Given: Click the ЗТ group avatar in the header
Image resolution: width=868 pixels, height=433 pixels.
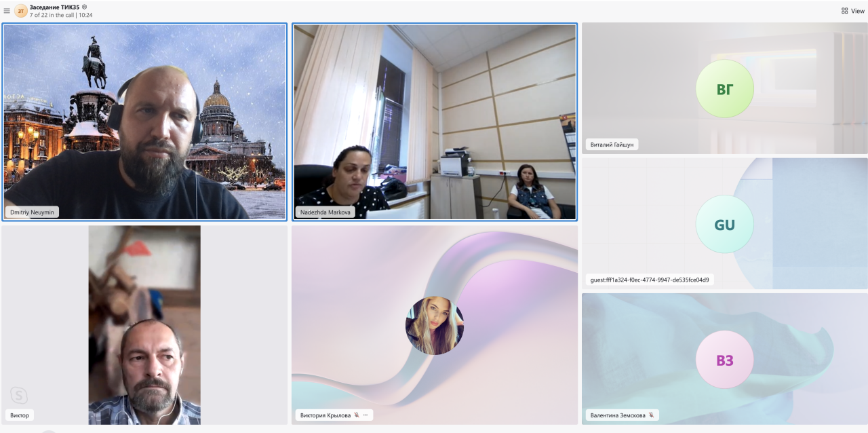Looking at the screenshot, I should [21, 11].
